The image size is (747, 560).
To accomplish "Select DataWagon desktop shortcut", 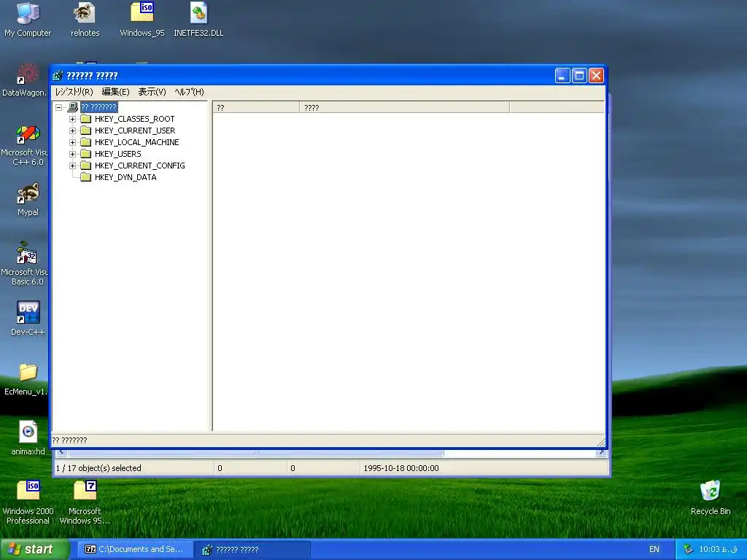I will (x=25, y=79).
